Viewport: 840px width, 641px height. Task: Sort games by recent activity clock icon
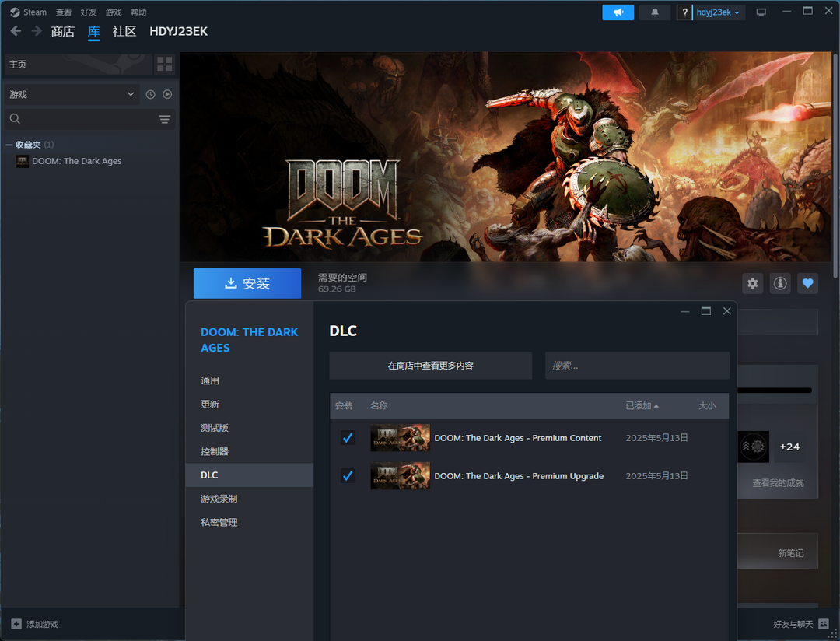151,94
